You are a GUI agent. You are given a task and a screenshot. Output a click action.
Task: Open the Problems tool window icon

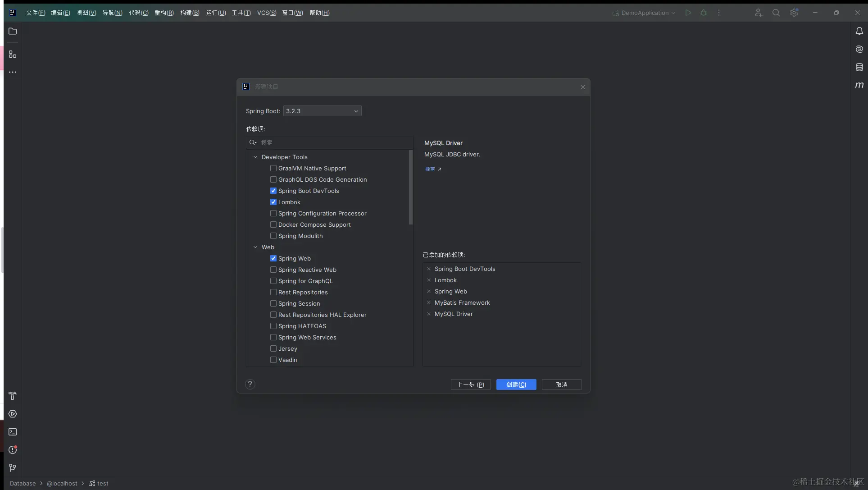pos(13,450)
